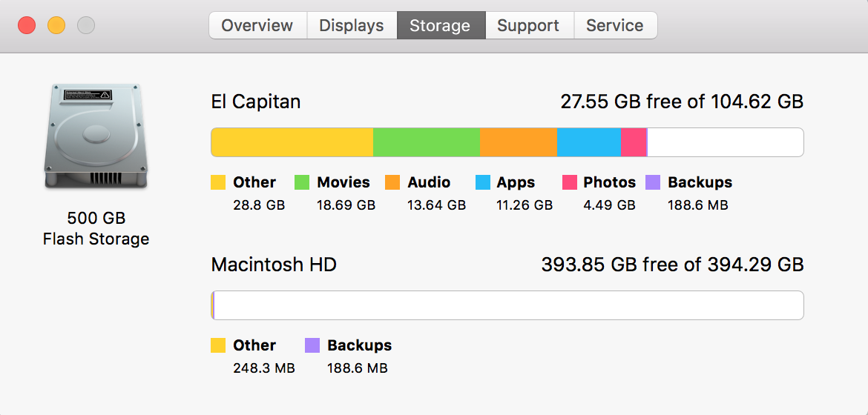The height and width of the screenshot is (415, 868).
Task: Click the yellow Other legend swatch under El Capitan
Action: [218, 182]
